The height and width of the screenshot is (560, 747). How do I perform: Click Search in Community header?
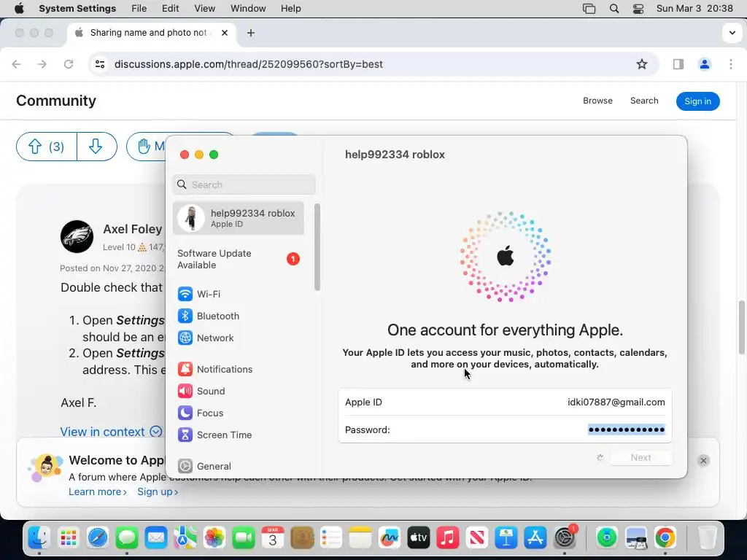(x=644, y=101)
